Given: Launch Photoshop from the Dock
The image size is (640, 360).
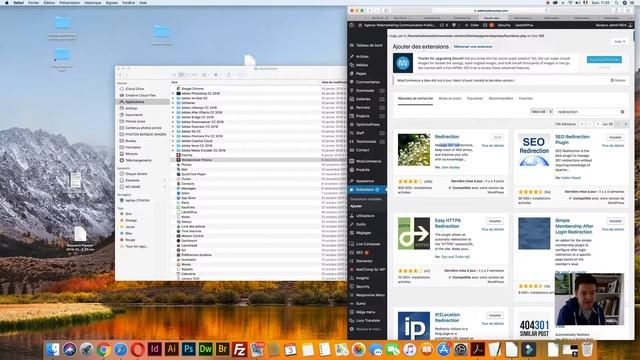Looking at the screenshot, I should click(x=189, y=349).
